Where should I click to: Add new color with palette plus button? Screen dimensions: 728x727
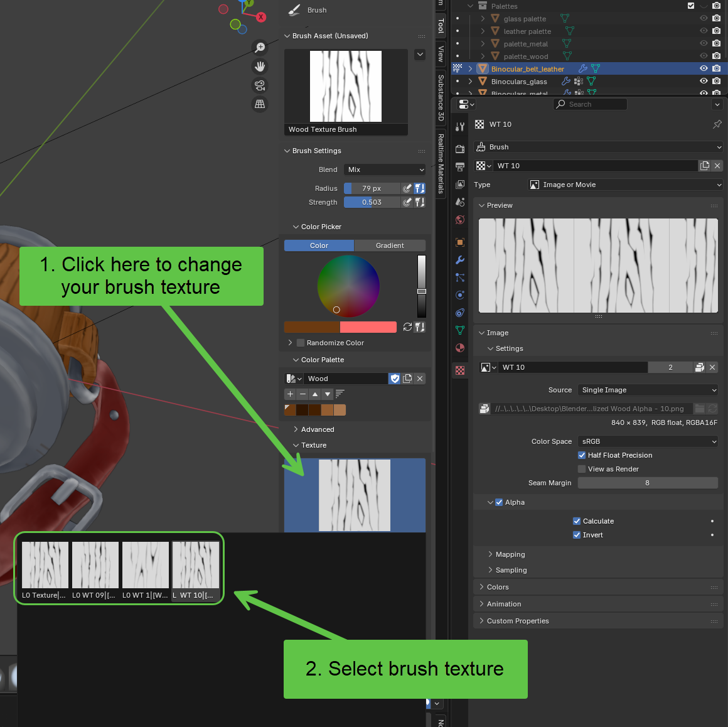(x=290, y=394)
